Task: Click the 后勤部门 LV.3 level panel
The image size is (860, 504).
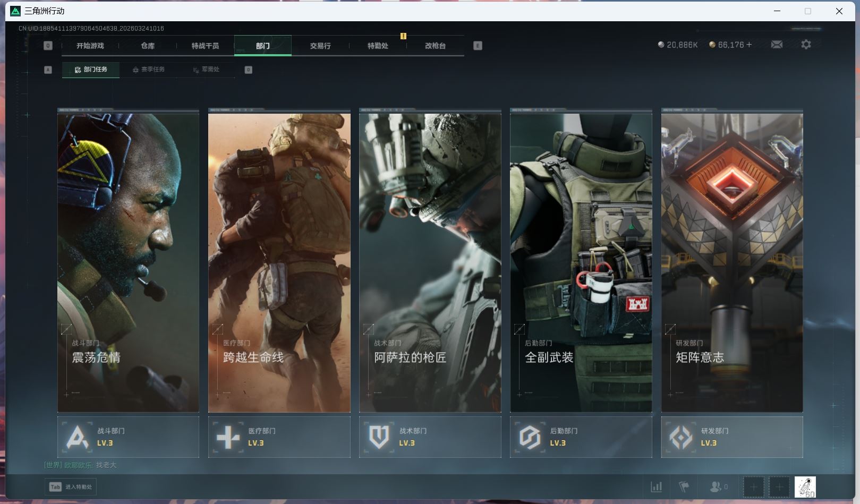Action: pos(581,437)
